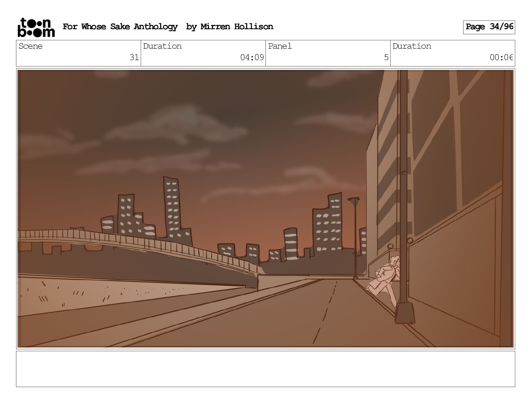532x411 pixels.
Task: Click the 'Scene' label
Action: click(x=31, y=46)
